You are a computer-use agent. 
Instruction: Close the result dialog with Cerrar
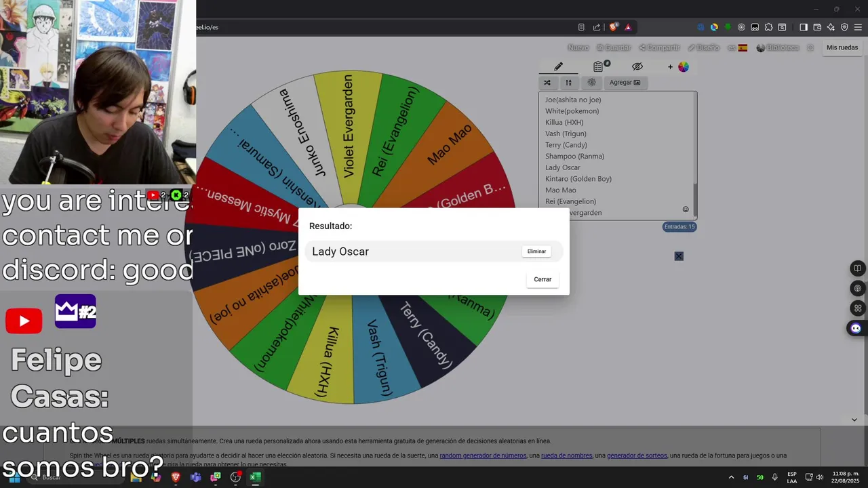[x=542, y=279]
